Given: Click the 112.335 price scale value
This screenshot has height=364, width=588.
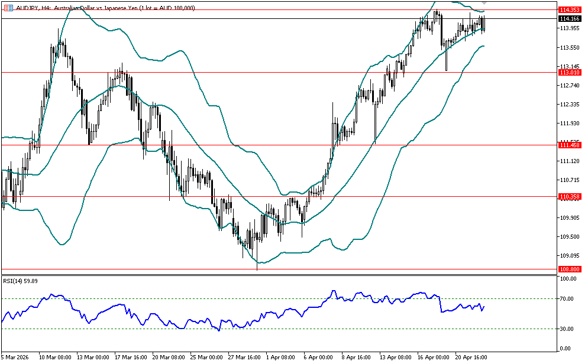Looking at the screenshot, I should pyautogui.click(x=569, y=105).
